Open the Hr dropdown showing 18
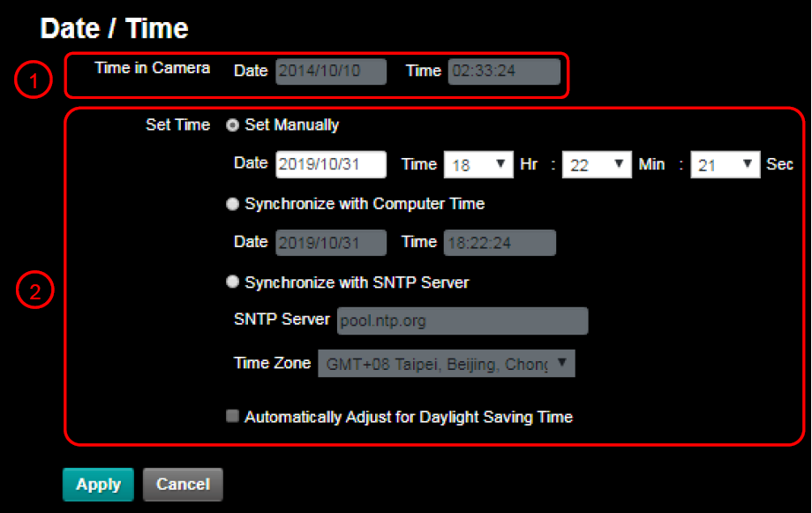812x513 pixels. 478,163
